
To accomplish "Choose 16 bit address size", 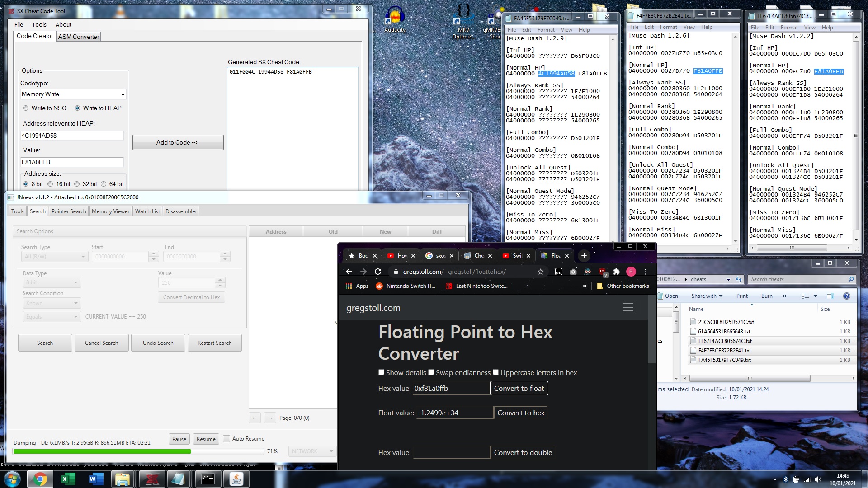I will tap(50, 184).
